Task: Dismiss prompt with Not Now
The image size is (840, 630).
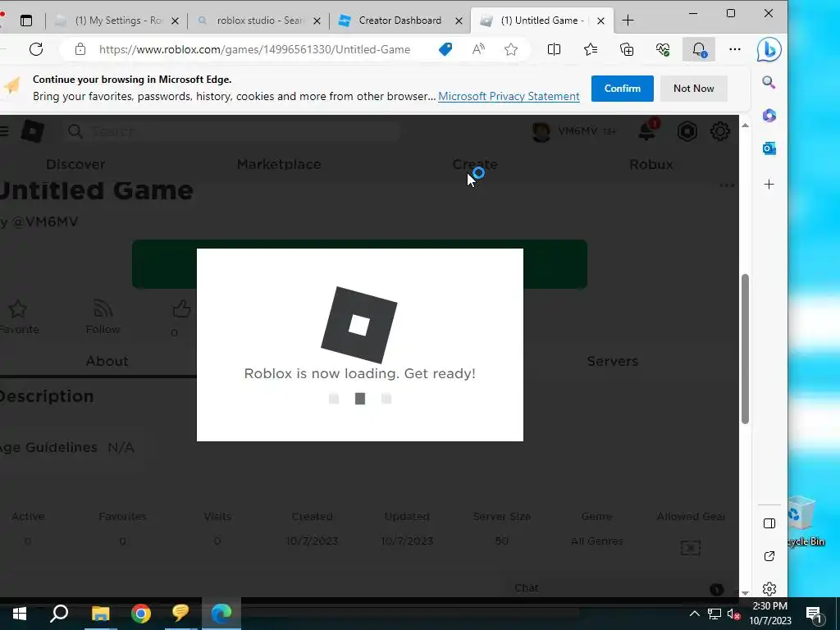Action: 693,89
